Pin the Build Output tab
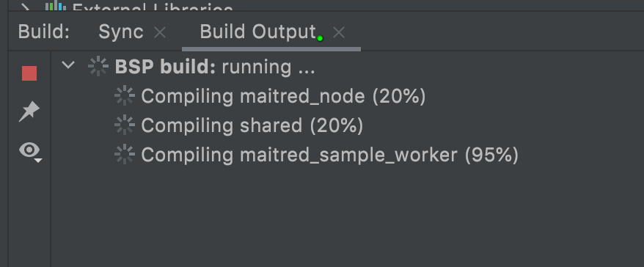 click(x=29, y=111)
